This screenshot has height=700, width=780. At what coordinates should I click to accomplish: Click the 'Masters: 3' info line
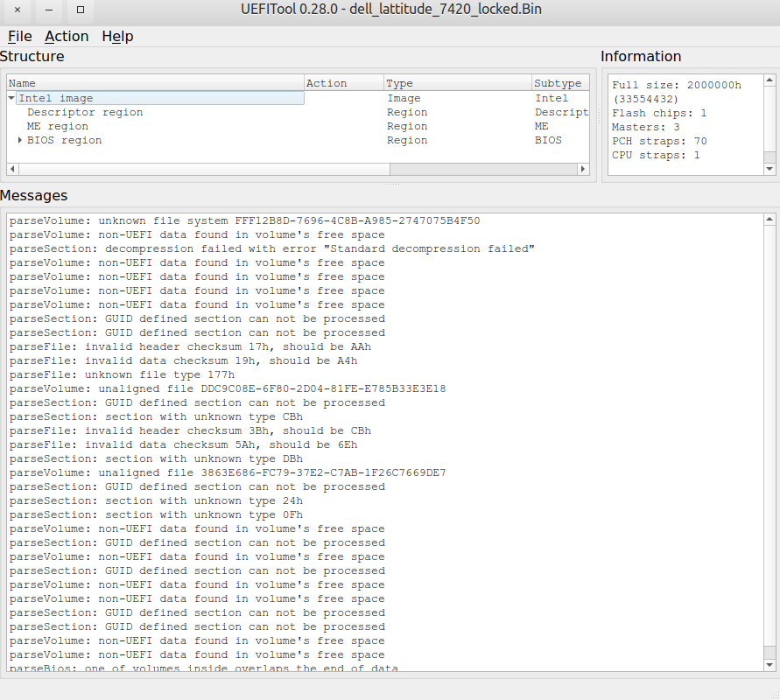(x=646, y=127)
